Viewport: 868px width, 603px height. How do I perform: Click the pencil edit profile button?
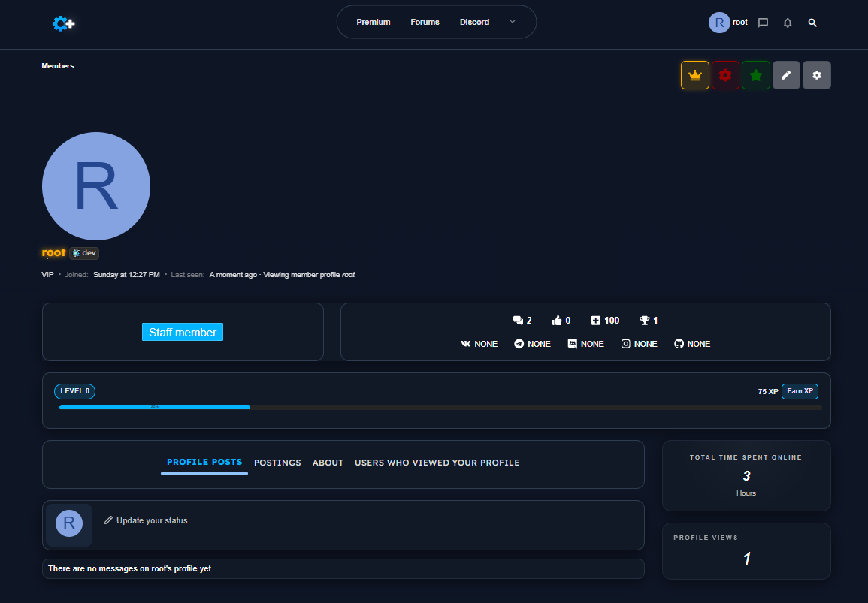coord(786,75)
